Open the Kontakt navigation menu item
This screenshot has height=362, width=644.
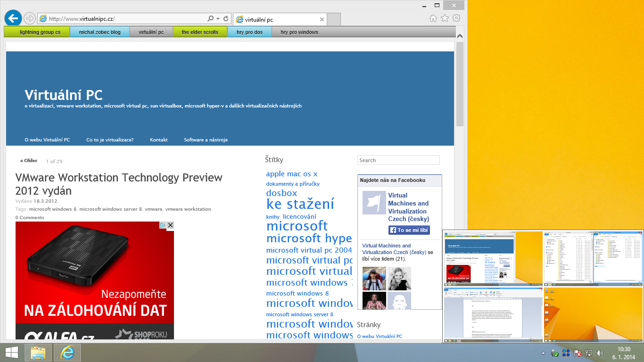(x=159, y=140)
